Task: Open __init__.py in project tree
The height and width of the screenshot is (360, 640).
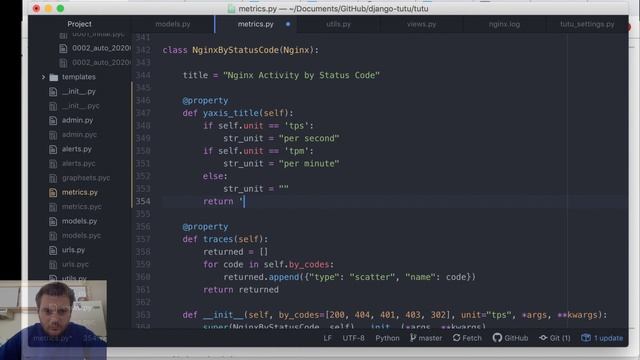Action: point(79,91)
